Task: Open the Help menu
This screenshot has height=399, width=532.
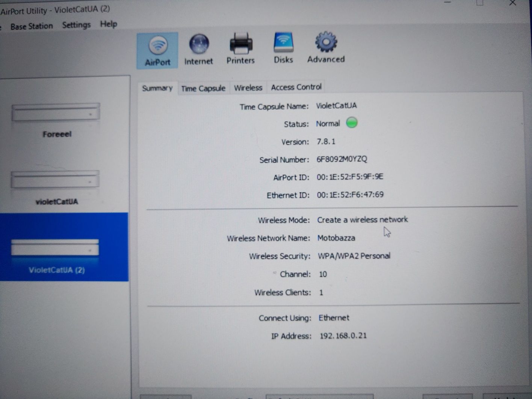Action: pyautogui.click(x=109, y=24)
